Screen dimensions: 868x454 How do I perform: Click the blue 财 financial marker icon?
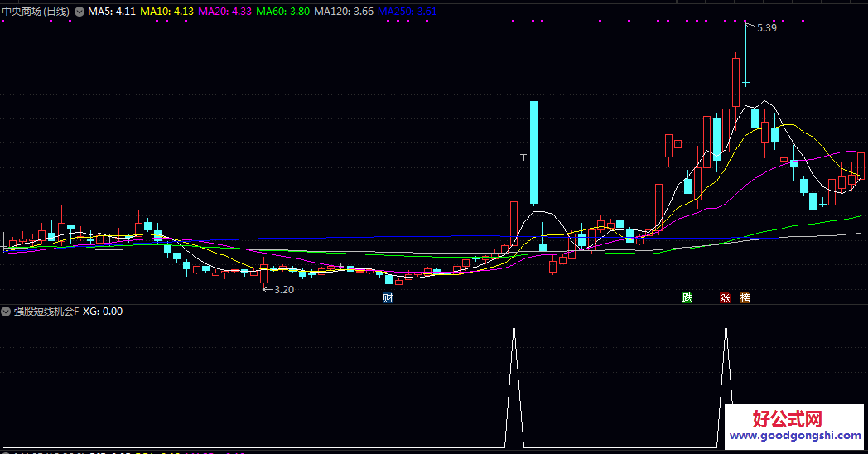388,298
